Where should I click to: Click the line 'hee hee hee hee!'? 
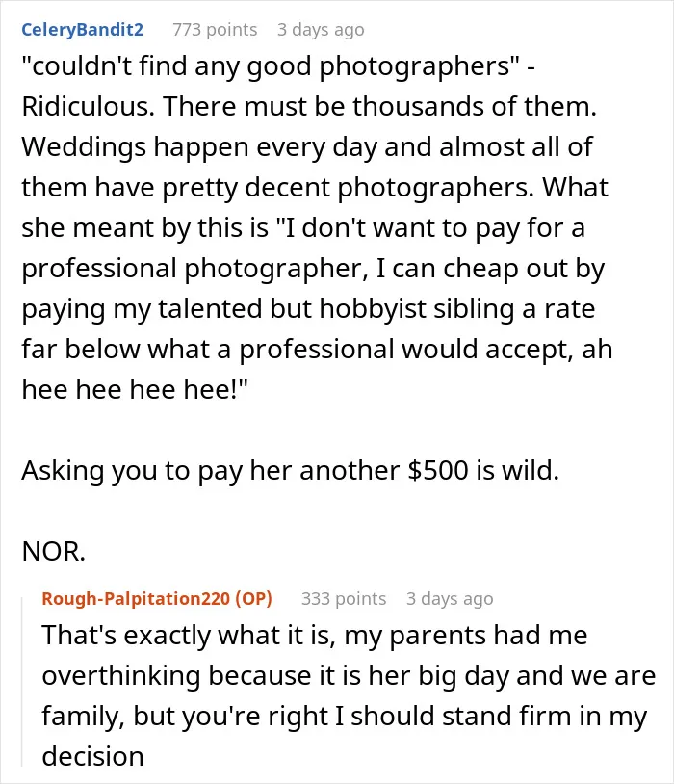click(135, 389)
